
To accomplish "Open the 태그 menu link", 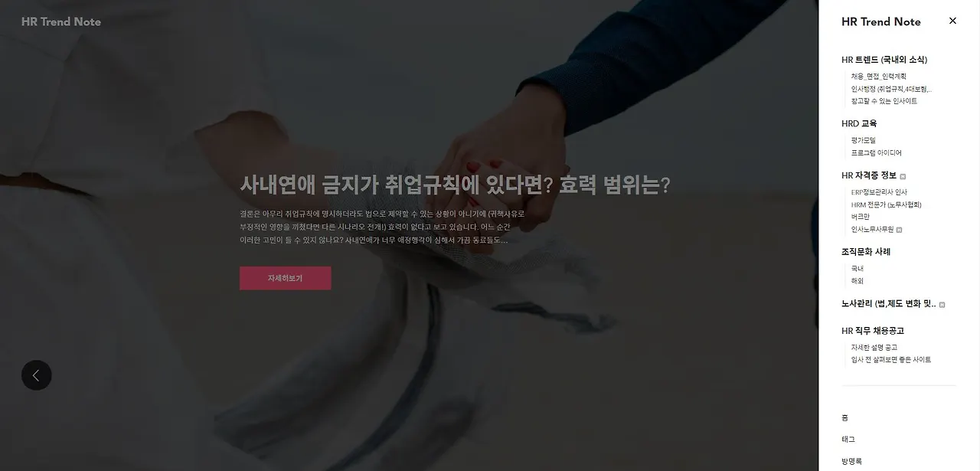I will pyautogui.click(x=848, y=440).
